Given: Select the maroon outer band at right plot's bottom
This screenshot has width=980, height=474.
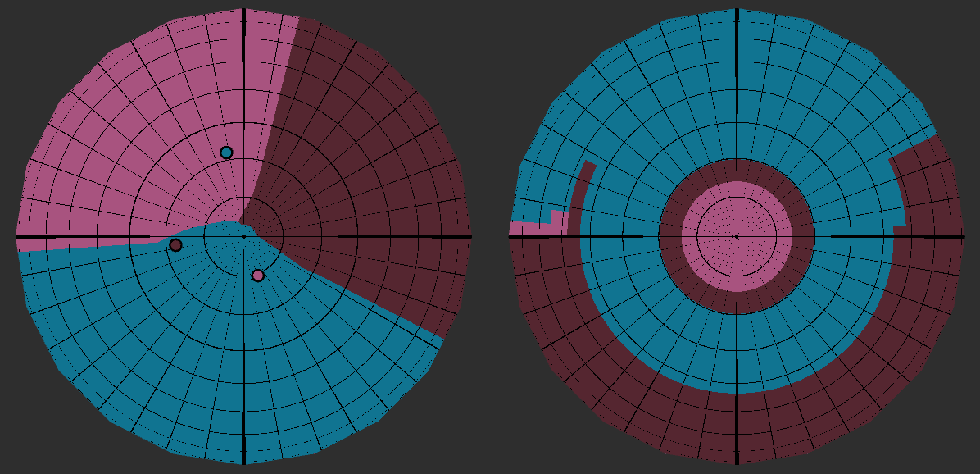Looking at the screenshot, I should coord(737,426).
